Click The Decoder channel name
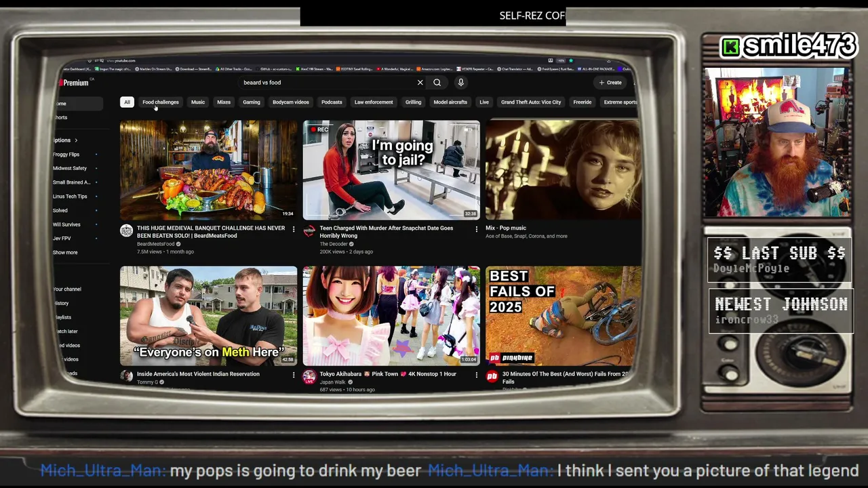The width and height of the screenshot is (868, 488). coord(334,244)
